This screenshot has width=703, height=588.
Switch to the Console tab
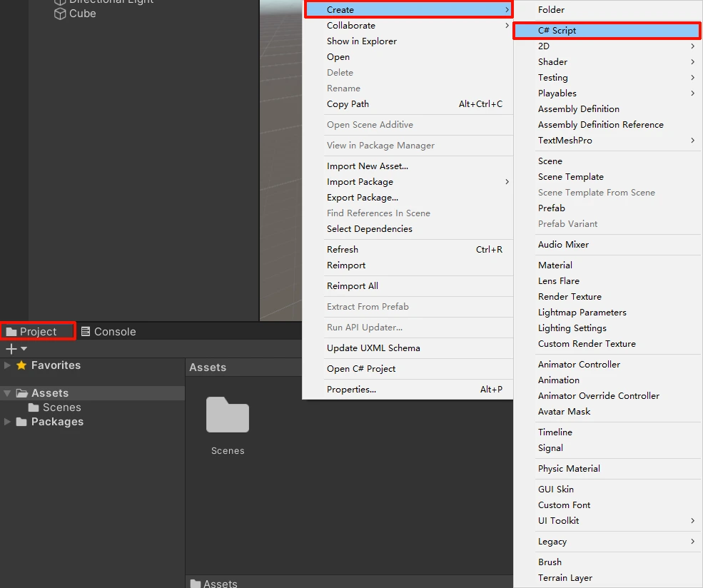pyautogui.click(x=108, y=331)
